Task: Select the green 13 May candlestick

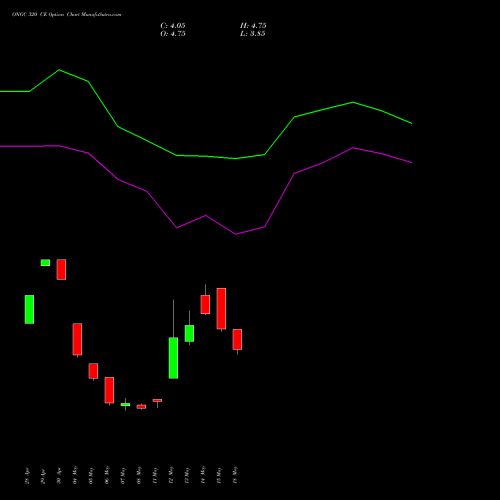Action: coord(189,333)
